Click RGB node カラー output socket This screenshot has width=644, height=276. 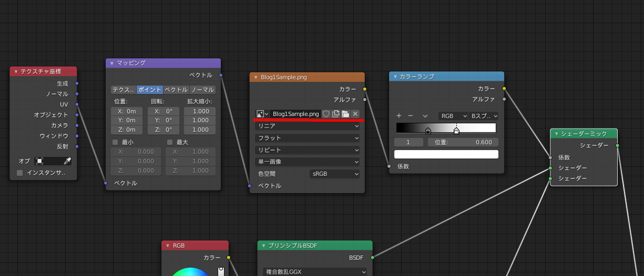229,258
